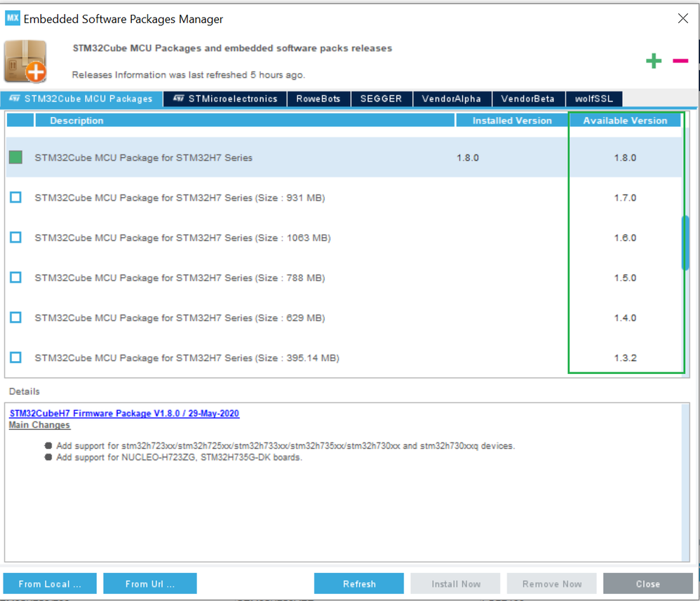Open the VendorAlpha tab
The height and width of the screenshot is (601, 700).
(x=451, y=99)
